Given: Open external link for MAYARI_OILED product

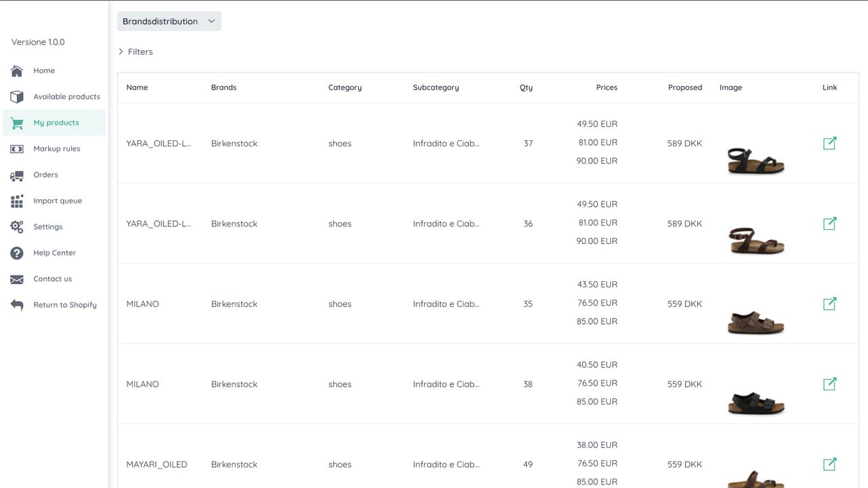Looking at the screenshot, I should click(x=829, y=464).
